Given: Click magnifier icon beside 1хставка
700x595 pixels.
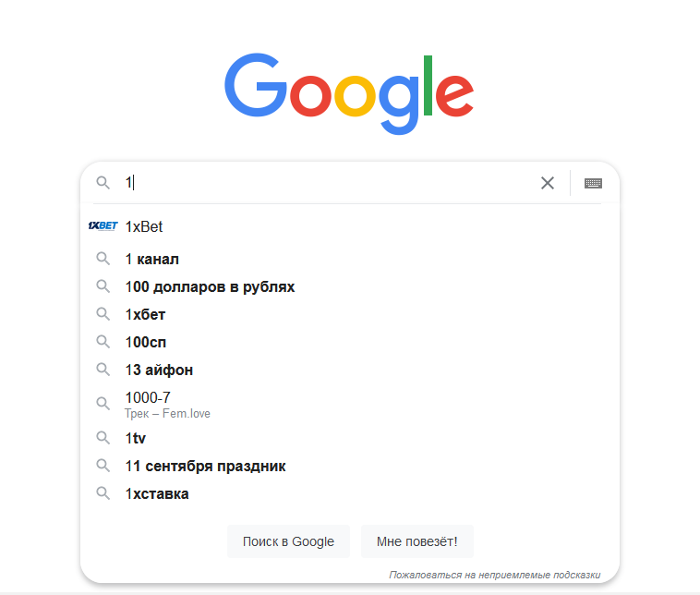Looking at the screenshot, I should click(103, 493).
